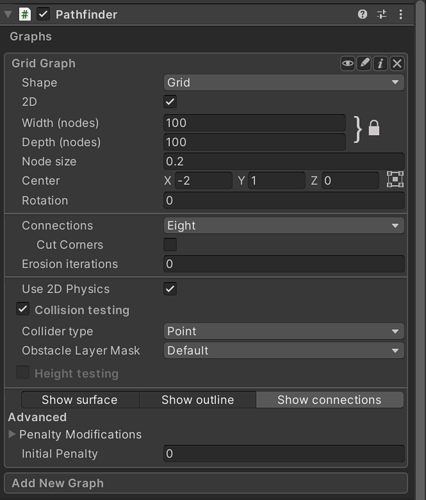Viewport: 426px width, 500px height.
Task: Open the Connections dropdown set to Eight
Action: pos(284,226)
